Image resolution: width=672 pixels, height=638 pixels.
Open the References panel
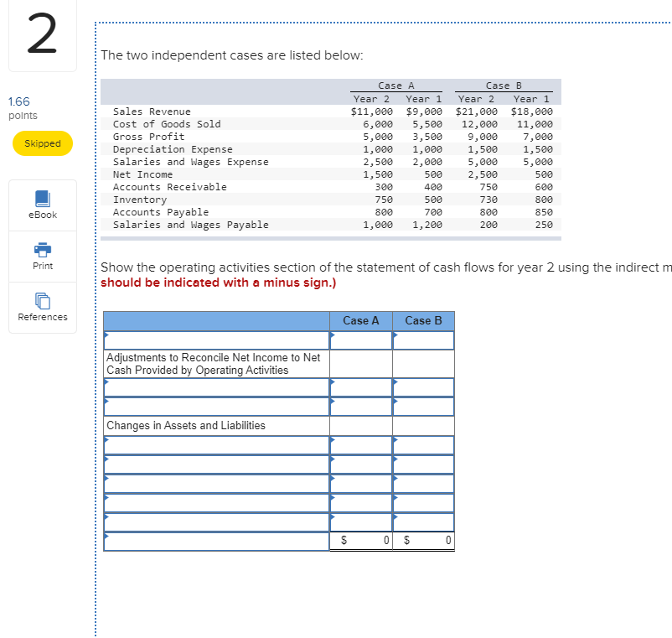point(42,308)
